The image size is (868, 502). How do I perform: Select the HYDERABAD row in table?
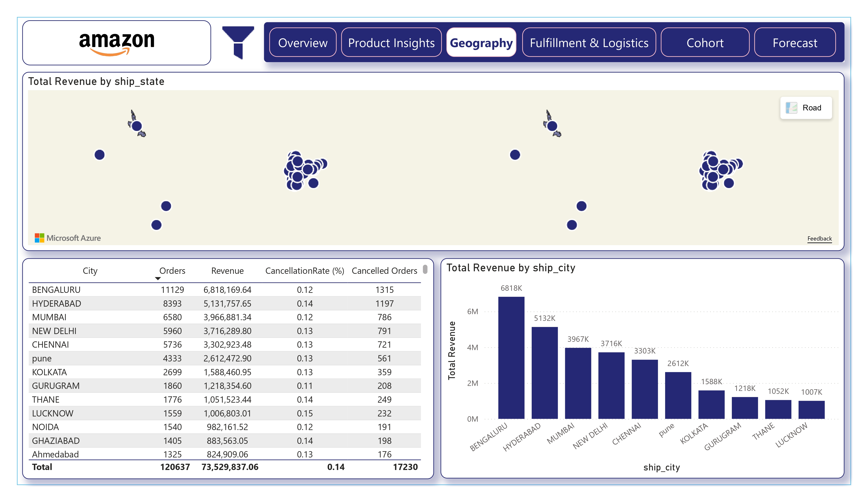56,304
